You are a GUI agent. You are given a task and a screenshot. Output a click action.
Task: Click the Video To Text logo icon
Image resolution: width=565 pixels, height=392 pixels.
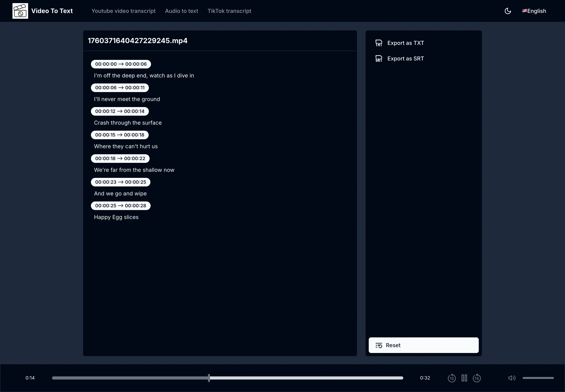point(20,11)
